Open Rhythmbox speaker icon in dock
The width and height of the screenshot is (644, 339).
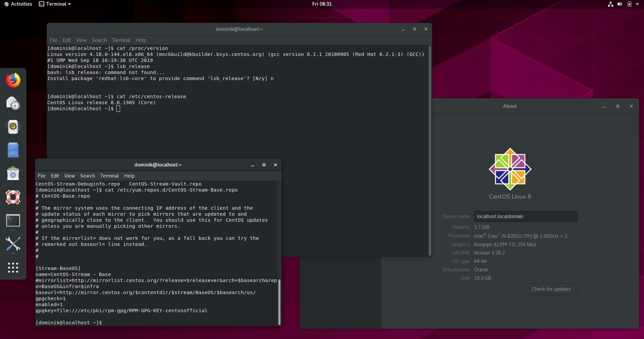coord(13,127)
